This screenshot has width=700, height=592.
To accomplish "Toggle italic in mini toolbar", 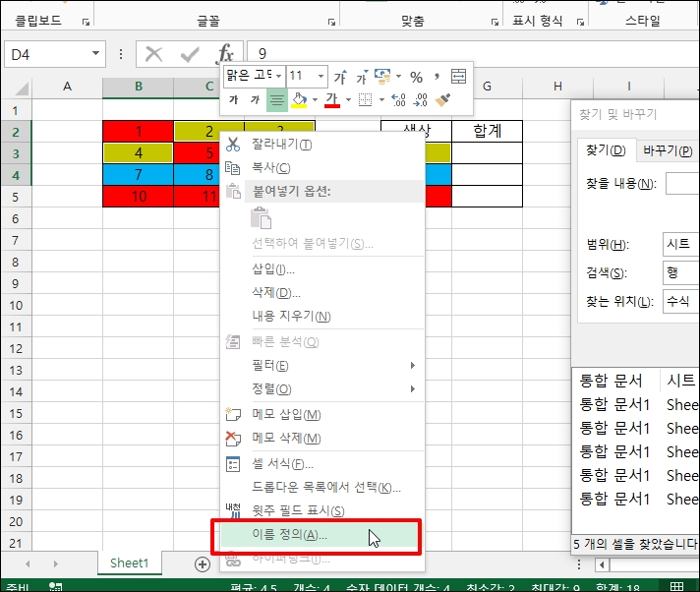I will (255, 99).
